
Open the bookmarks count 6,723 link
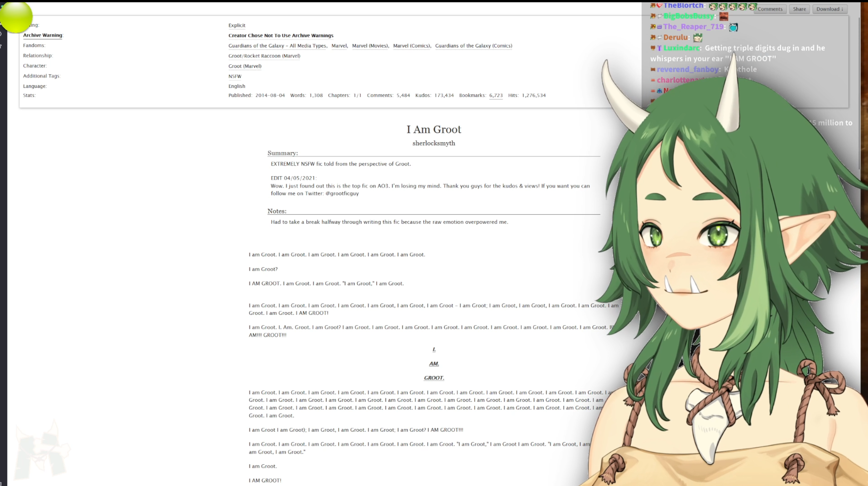[x=495, y=95]
